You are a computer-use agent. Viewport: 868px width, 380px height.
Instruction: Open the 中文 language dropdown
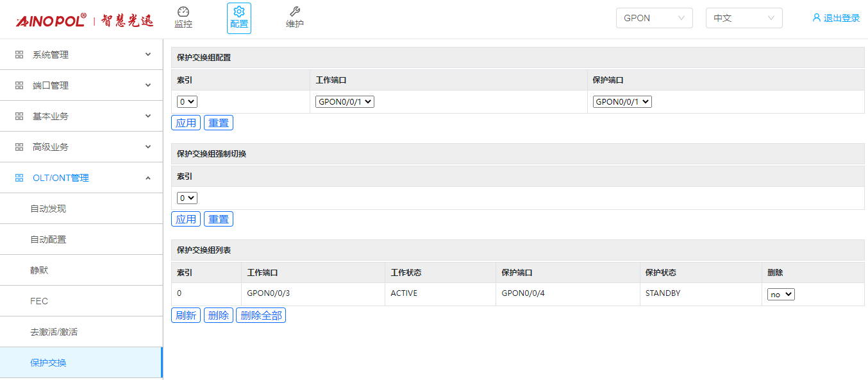[744, 18]
